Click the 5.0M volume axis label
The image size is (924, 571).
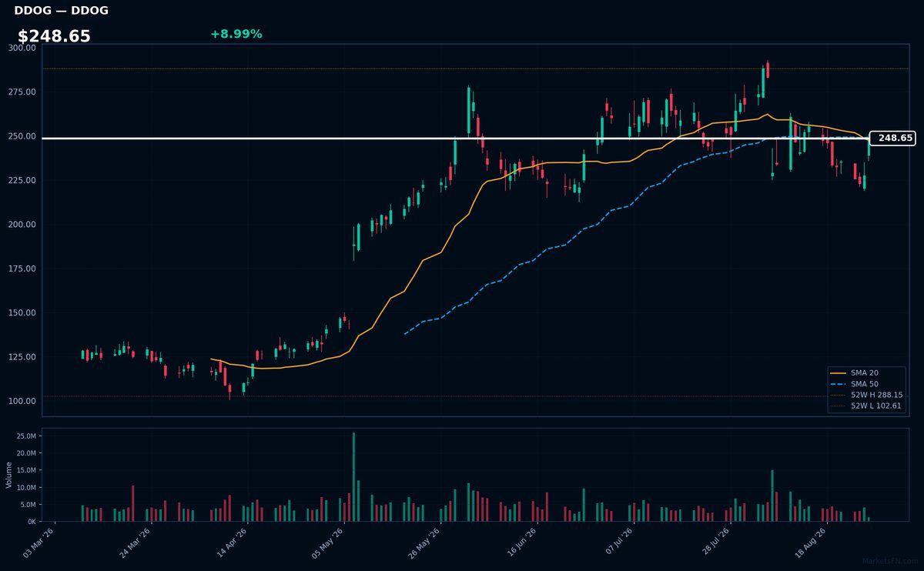point(29,505)
